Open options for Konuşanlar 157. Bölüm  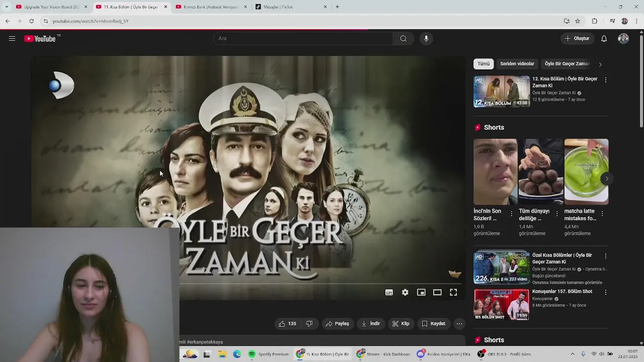pyautogui.click(x=606, y=292)
